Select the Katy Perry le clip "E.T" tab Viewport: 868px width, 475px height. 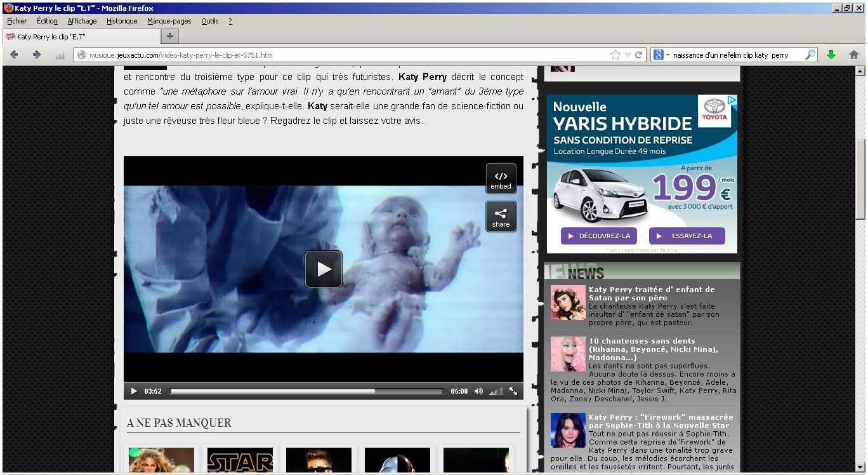point(82,36)
